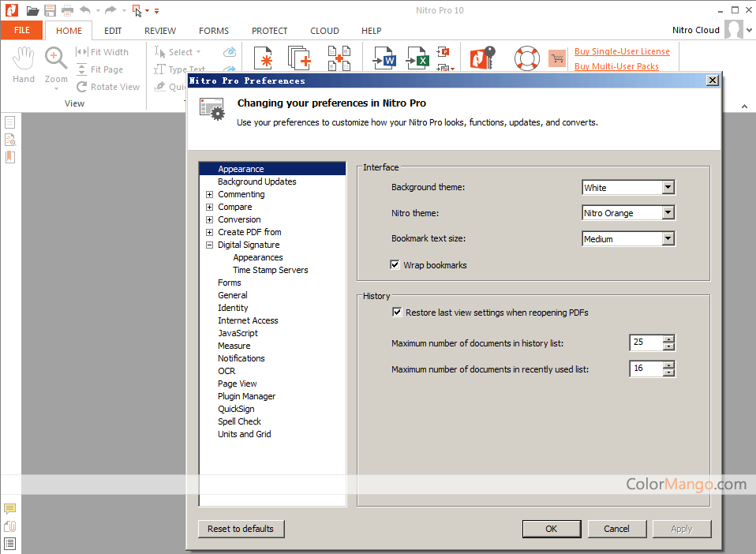Open the Background theme dropdown
The width and height of the screenshot is (756, 554).
pos(668,188)
